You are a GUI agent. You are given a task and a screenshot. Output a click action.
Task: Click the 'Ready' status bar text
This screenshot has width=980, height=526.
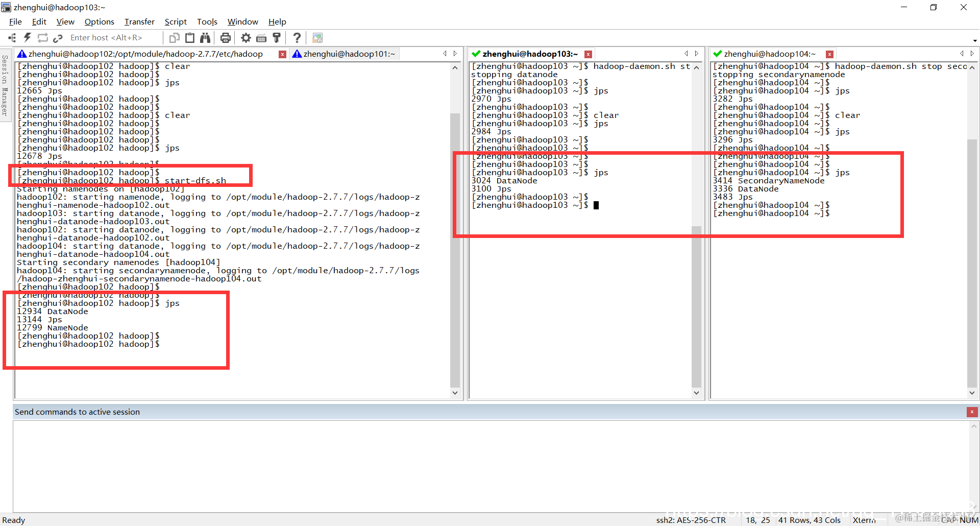coord(14,520)
